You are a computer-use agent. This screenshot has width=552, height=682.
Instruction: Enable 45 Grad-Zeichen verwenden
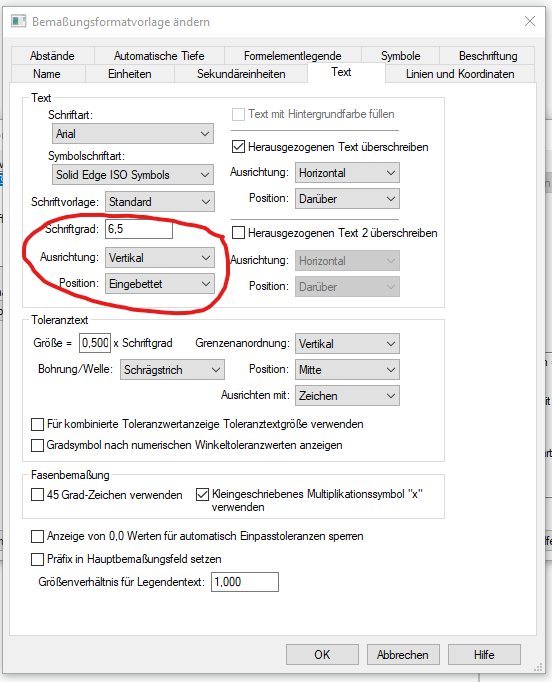(37, 495)
